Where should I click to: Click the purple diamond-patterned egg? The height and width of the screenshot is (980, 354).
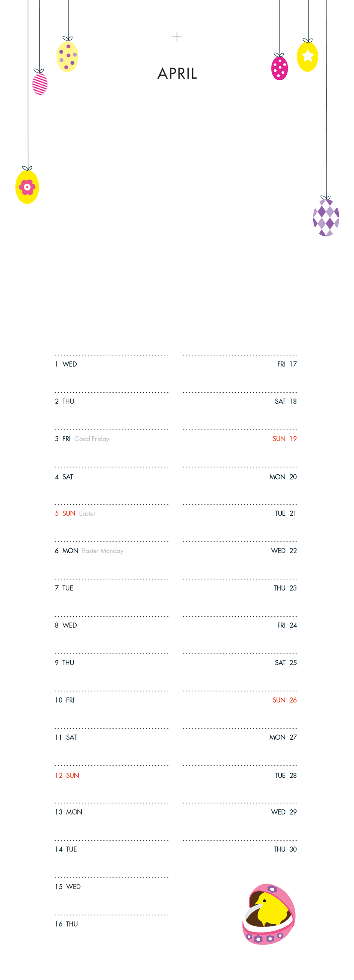coord(326,217)
